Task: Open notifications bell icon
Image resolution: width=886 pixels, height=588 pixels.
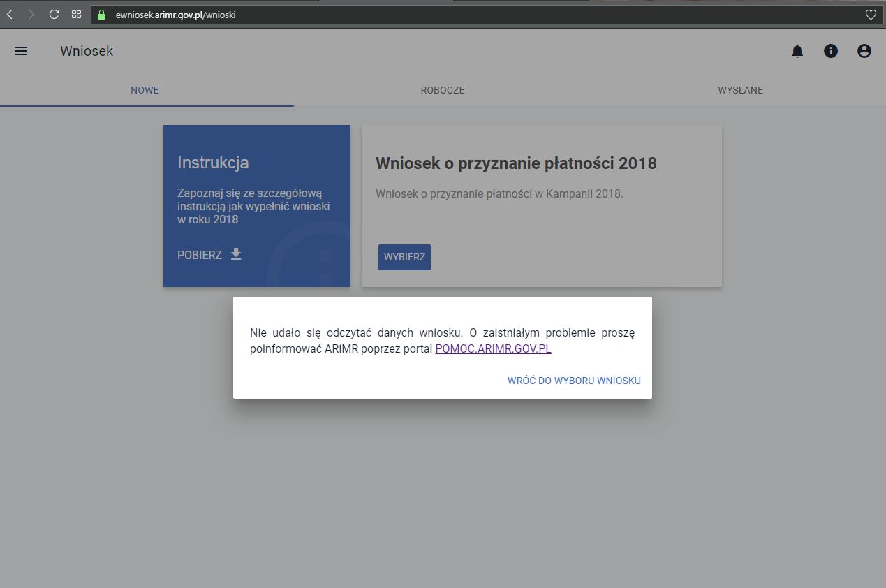Action: (797, 51)
